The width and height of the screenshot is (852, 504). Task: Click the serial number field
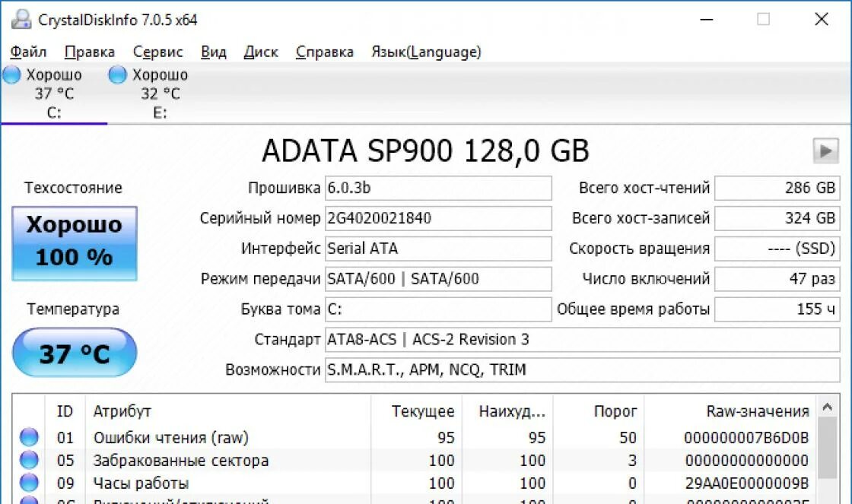437,218
